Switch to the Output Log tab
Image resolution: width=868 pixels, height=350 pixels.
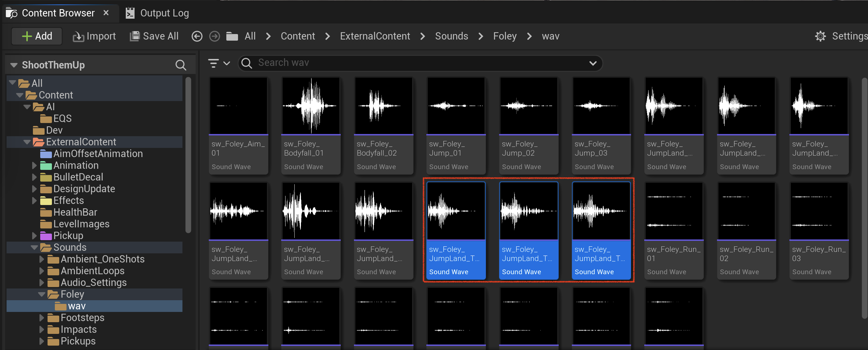tap(157, 13)
